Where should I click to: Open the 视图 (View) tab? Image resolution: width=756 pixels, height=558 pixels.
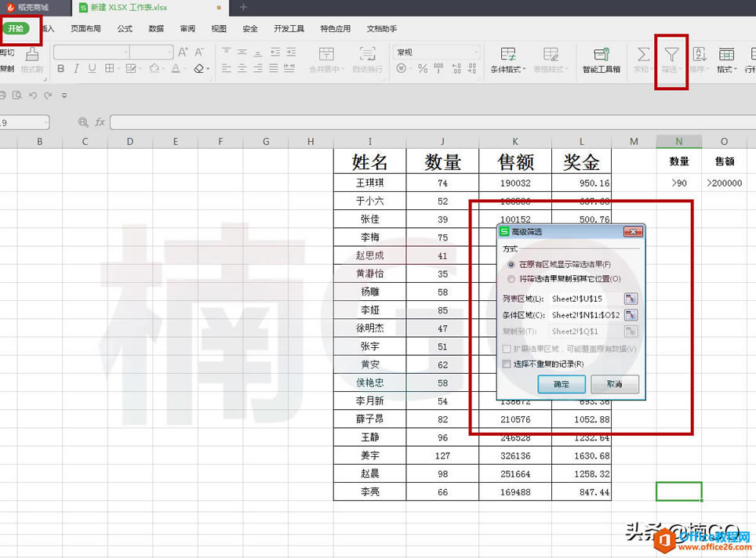[219, 29]
